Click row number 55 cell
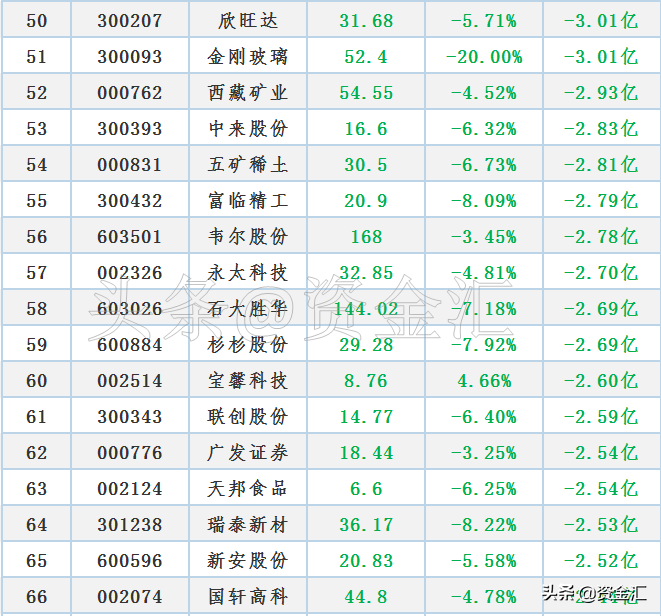This screenshot has height=616, width=661. point(37,200)
